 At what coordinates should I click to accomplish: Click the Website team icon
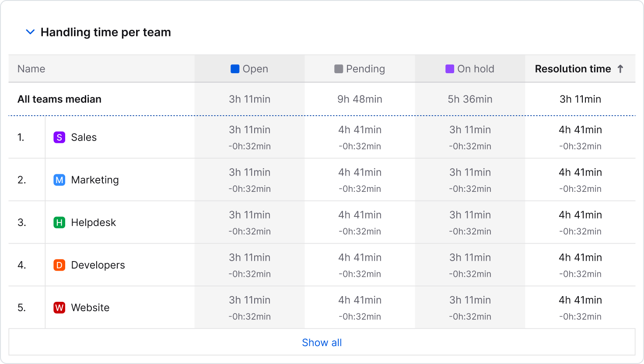tap(59, 307)
